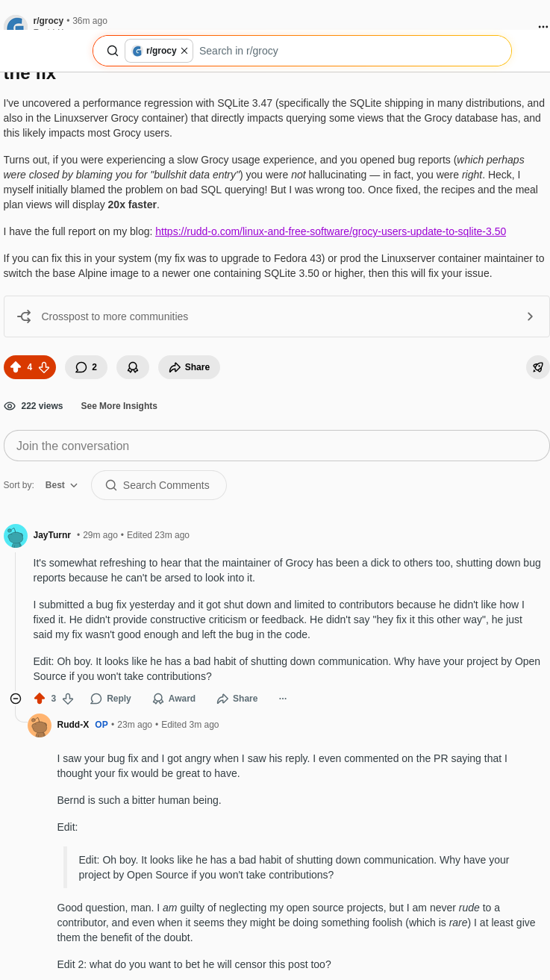This screenshot has height=980, width=550.
Task: Click Reply on JayTurnr's comment
Action: pos(110,699)
